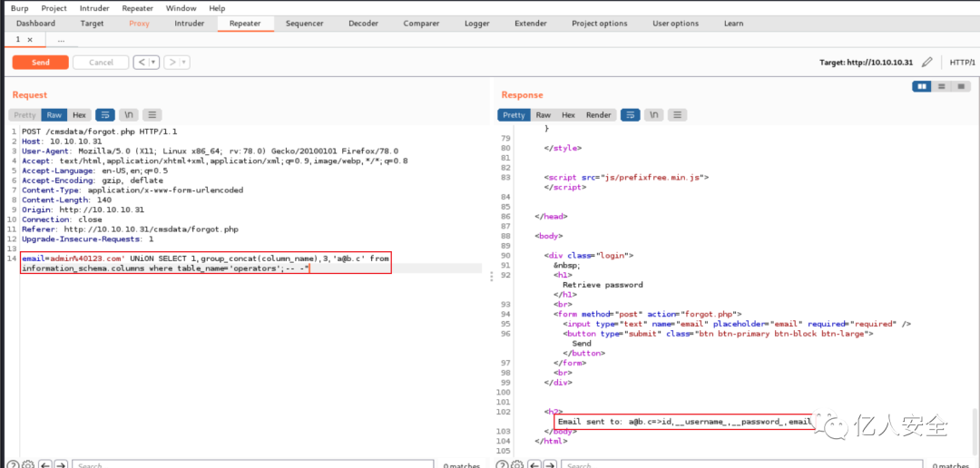Toggle \n non-printable characters in Response panel

point(653,115)
